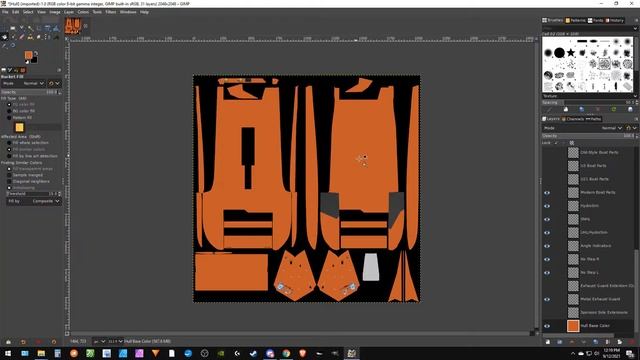Image resolution: width=640 pixels, height=360 pixels.
Task: Select the Fuzzy Select wand tool
Action: [30, 28]
